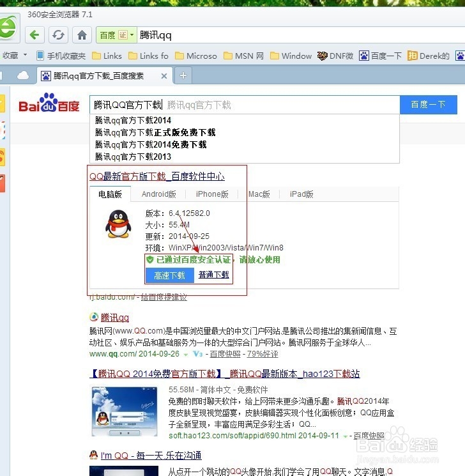The image size is (465, 476).
Task: Select suggestion 腾讯qq官方下载2014
Action: pos(245,120)
